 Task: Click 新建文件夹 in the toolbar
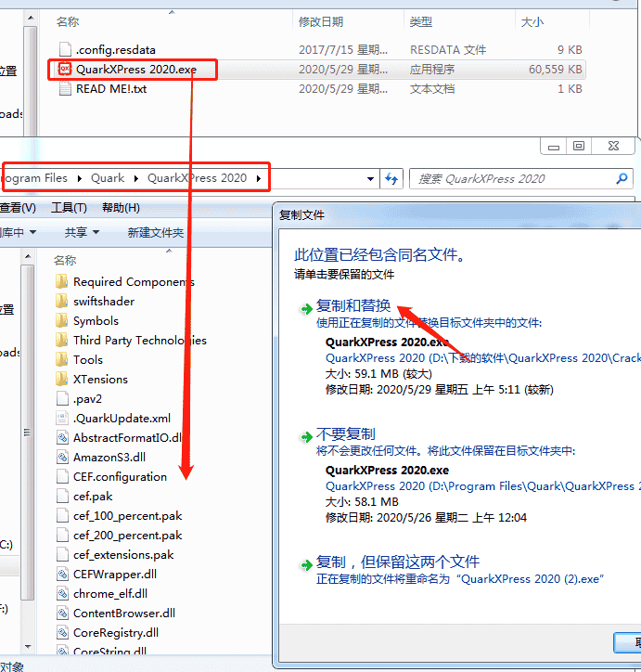[x=156, y=232]
